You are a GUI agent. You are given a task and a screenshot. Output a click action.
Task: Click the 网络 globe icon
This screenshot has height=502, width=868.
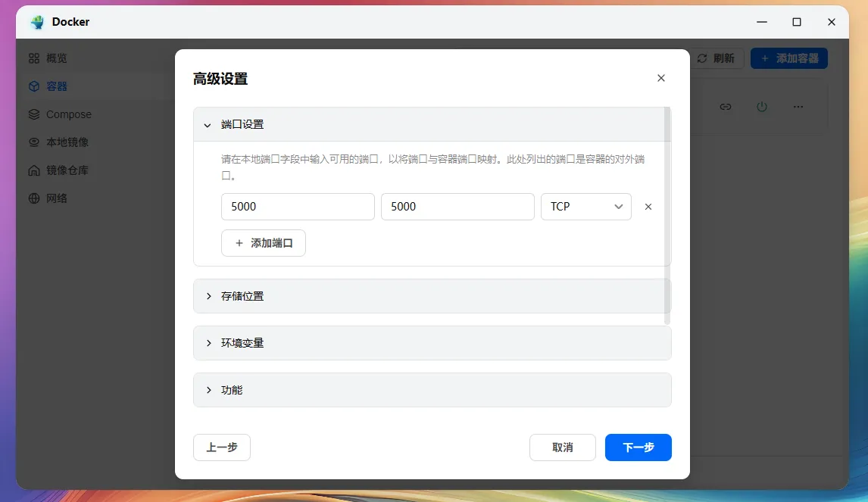click(x=34, y=198)
